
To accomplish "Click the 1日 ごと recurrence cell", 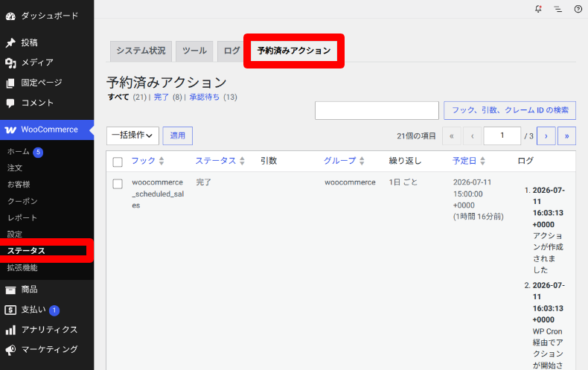I will pyautogui.click(x=403, y=182).
